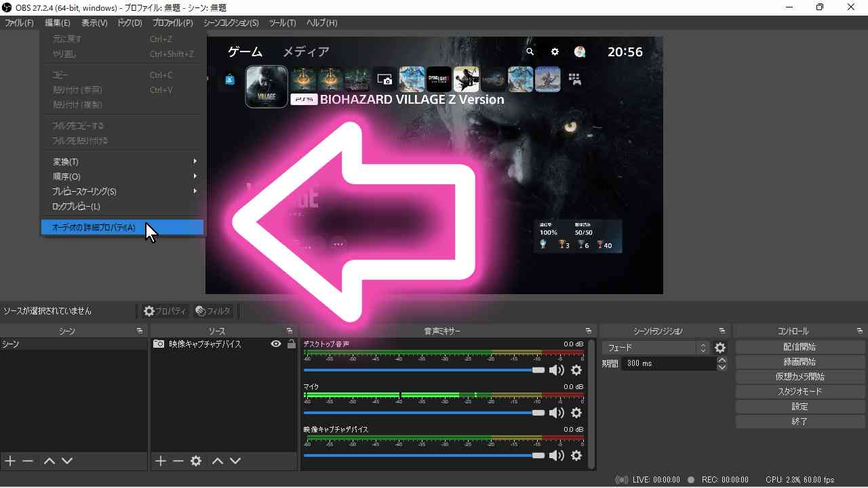Move the source up in the Sources panel
Image resolution: width=868 pixels, height=488 pixels.
218,461
